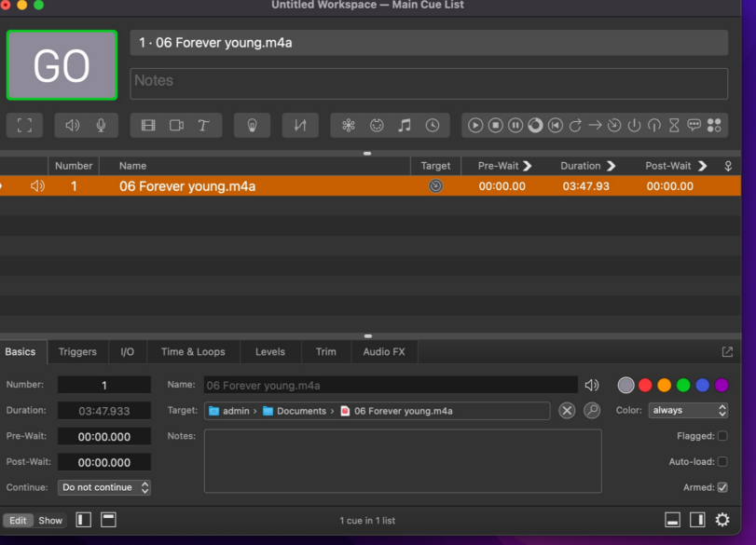Add an Audio cue with speaker icon

73,125
